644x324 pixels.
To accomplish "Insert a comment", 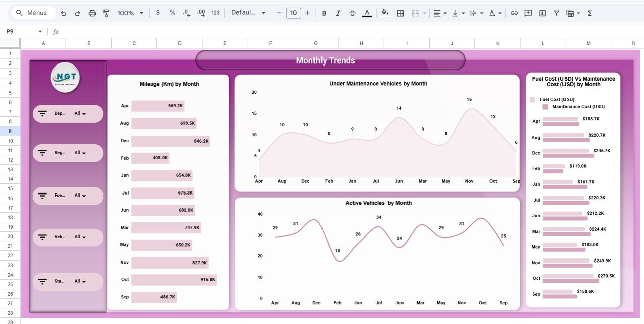I will (528, 13).
